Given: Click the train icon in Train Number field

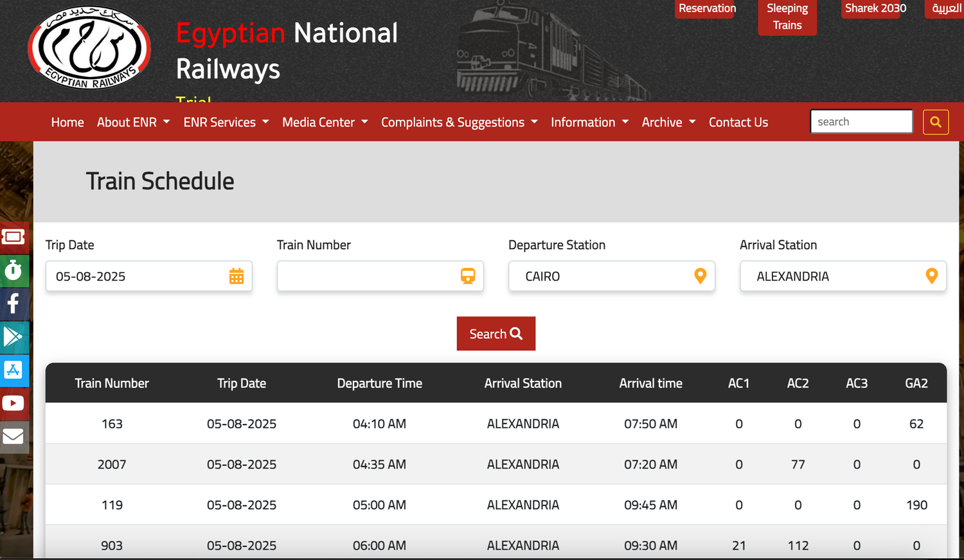Looking at the screenshot, I should (468, 276).
